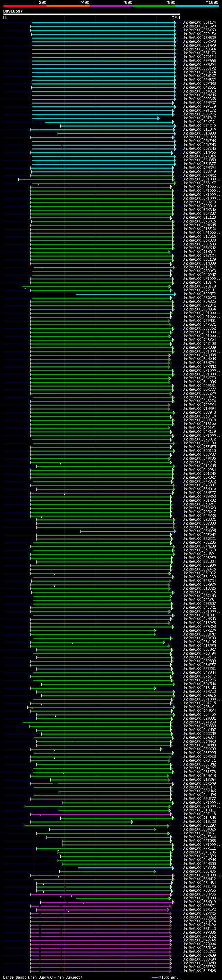Open hit UniRef100_P35130
The width and height of the screenshot is (222, 980).
click(199, 948)
